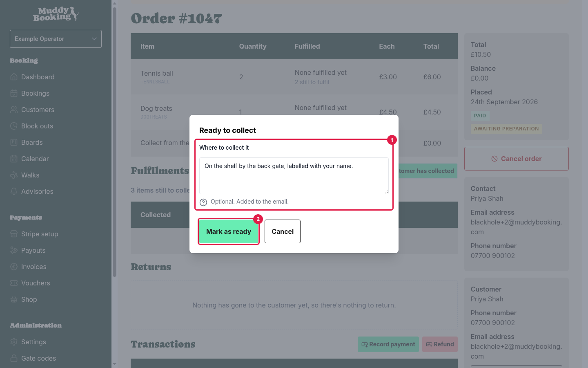
Task: Click the Cancel order prohibition icon
Action: point(494,159)
